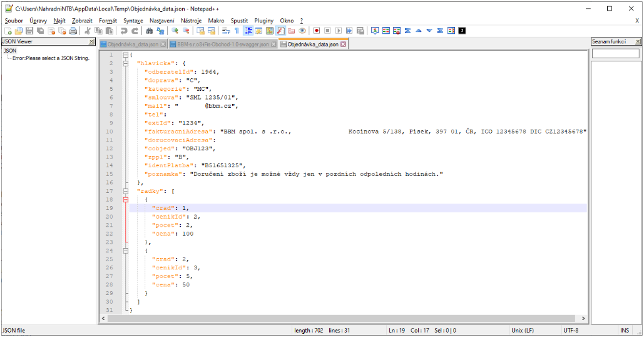Open Find with the binoculars icon

tap(150, 31)
